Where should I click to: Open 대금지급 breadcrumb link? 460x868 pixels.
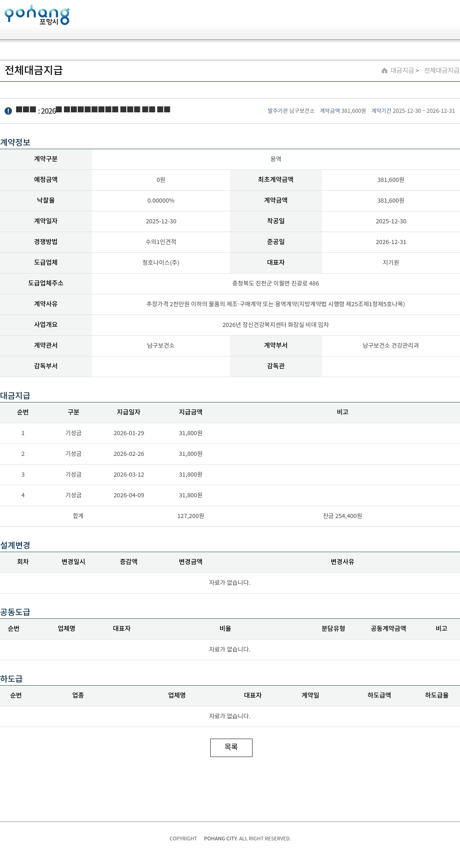tap(402, 70)
